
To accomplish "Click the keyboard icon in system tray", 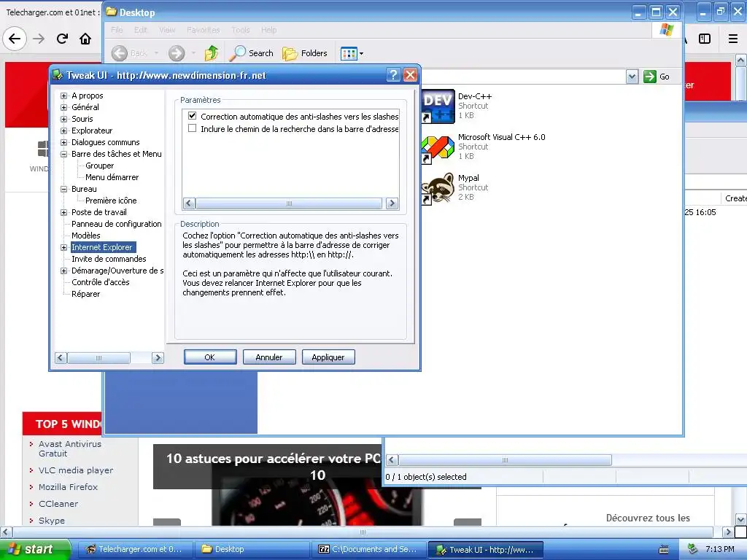I will point(664,550).
